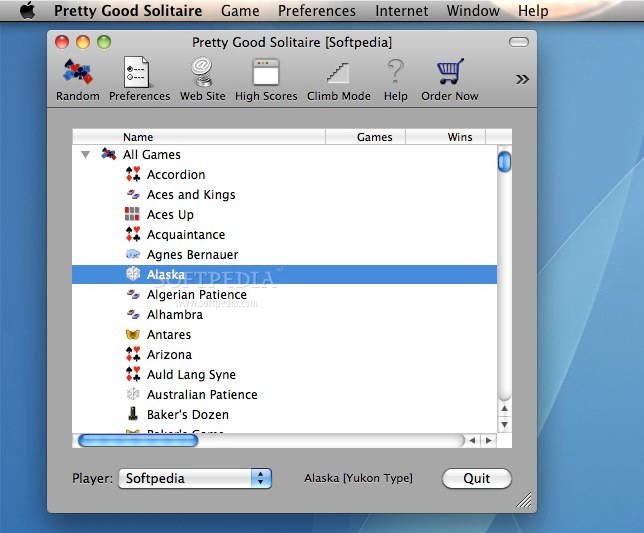644x533 pixels.
Task: Show the High Scores toolbar icon
Action: pyautogui.click(x=266, y=72)
